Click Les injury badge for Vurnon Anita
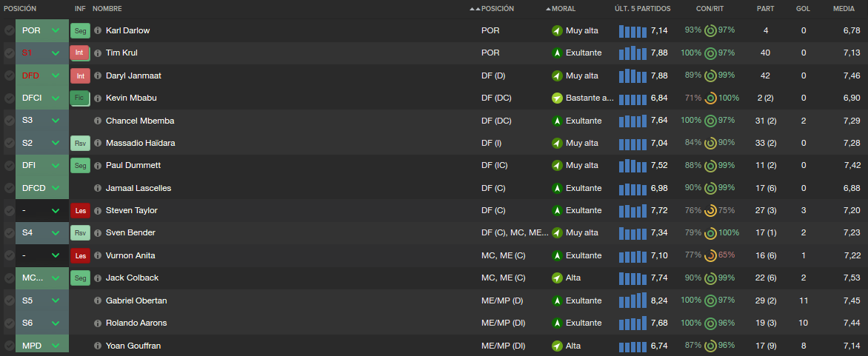The image size is (868, 356). pos(80,256)
